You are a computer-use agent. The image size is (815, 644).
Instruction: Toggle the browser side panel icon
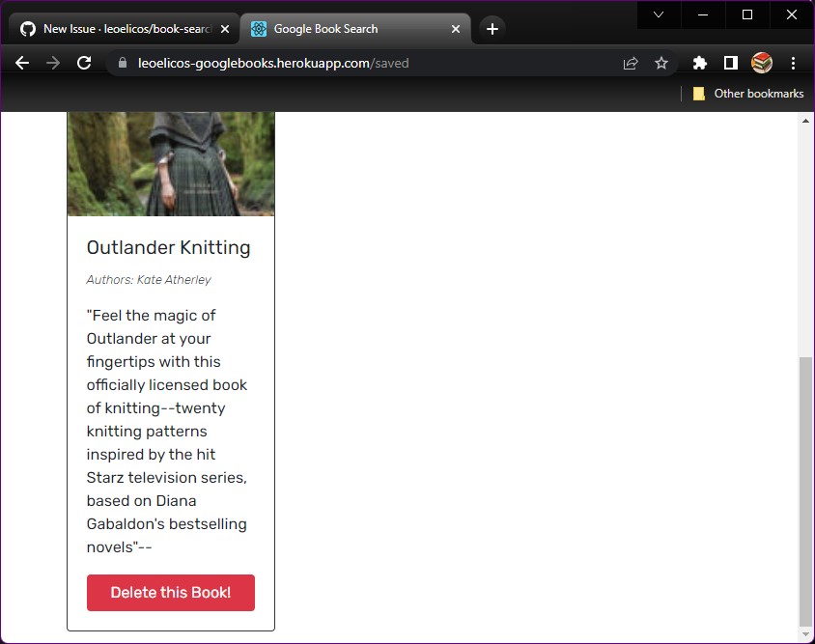[731, 63]
